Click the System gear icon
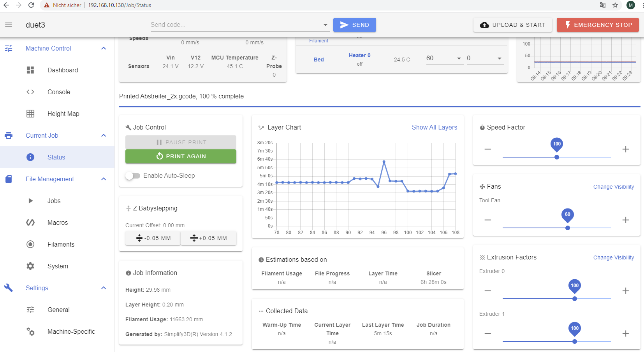644x352 pixels. [30, 266]
